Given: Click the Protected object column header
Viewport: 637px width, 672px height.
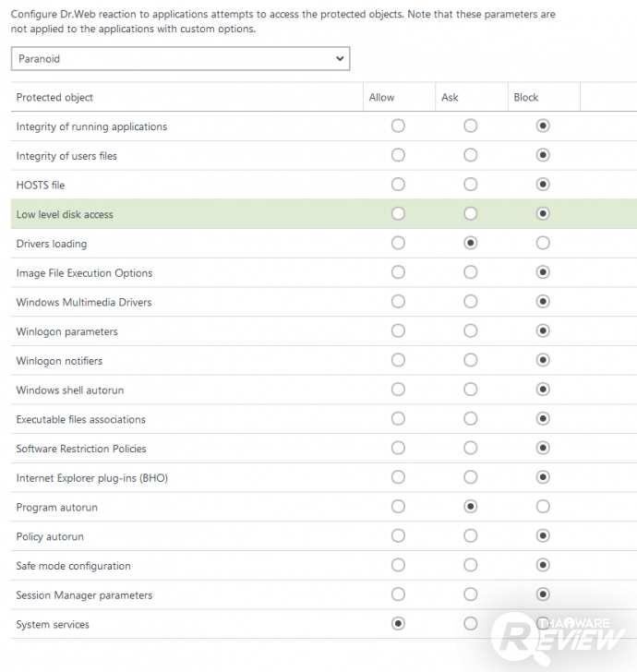Looking at the screenshot, I should (55, 97).
